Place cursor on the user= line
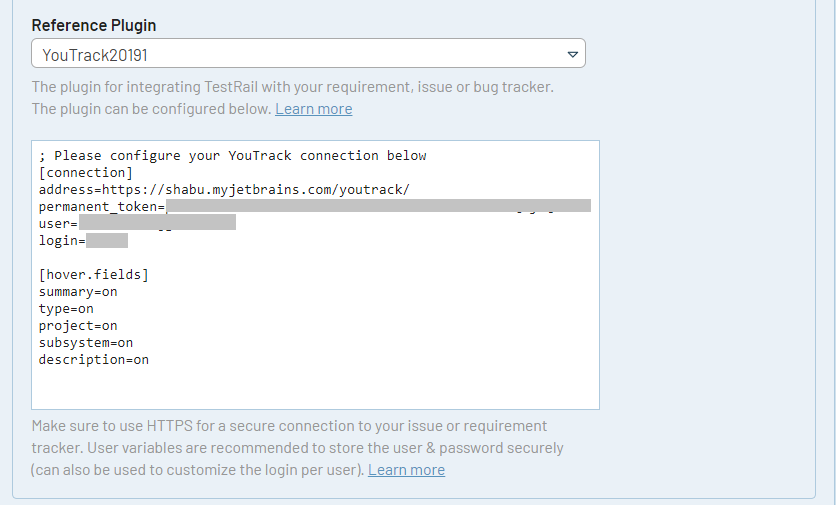The height and width of the screenshot is (505, 836). [x=58, y=223]
